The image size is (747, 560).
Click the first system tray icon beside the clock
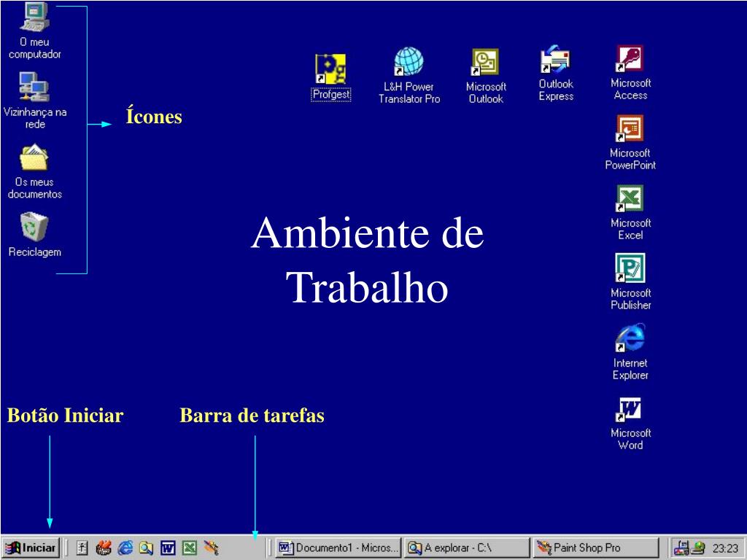coord(681,548)
